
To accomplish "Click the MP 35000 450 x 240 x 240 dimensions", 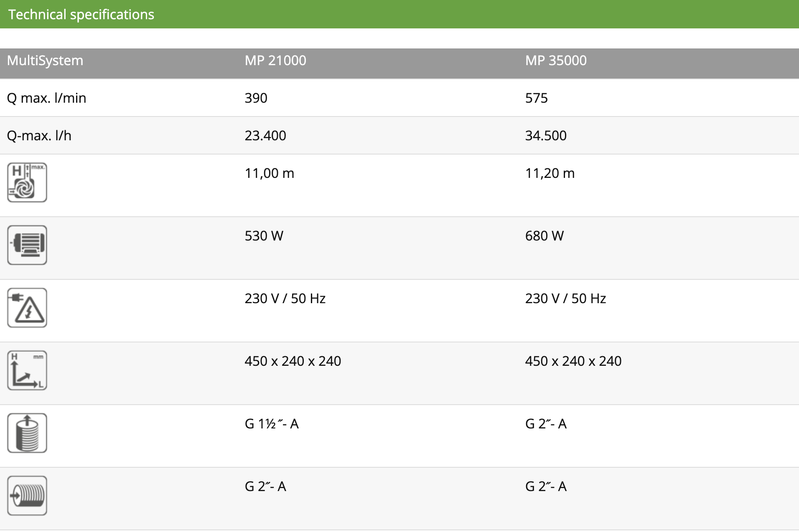I will (x=573, y=361).
